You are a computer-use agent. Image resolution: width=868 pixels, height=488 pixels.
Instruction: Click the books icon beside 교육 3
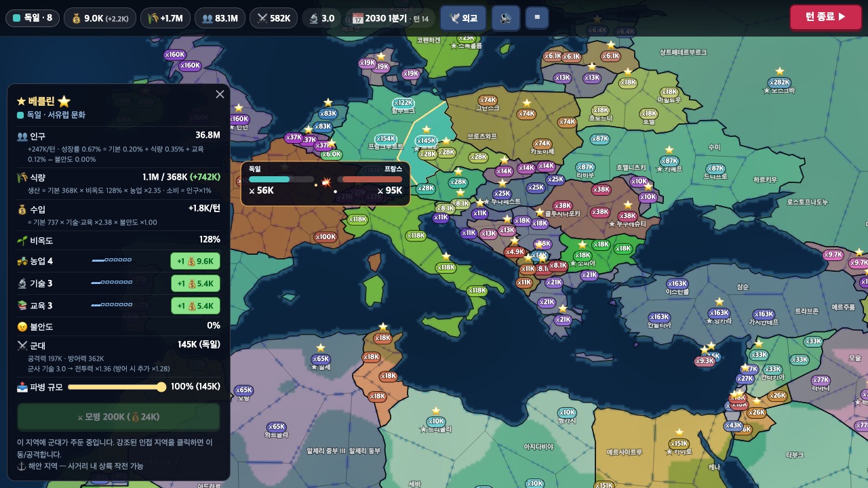pyautogui.click(x=22, y=306)
